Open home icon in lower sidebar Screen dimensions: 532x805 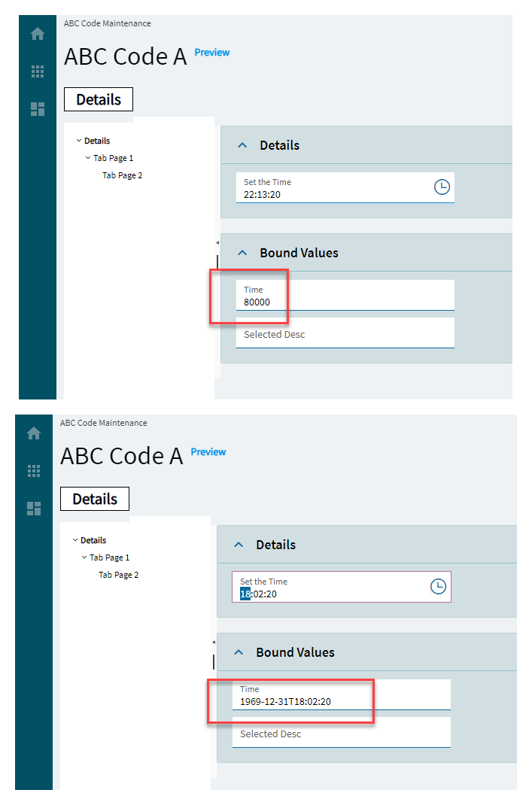coord(34,433)
